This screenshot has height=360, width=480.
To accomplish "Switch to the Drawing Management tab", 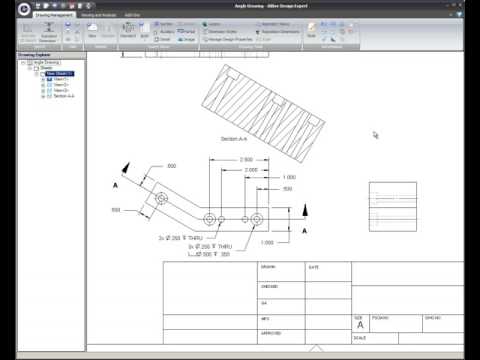I will (54, 15).
